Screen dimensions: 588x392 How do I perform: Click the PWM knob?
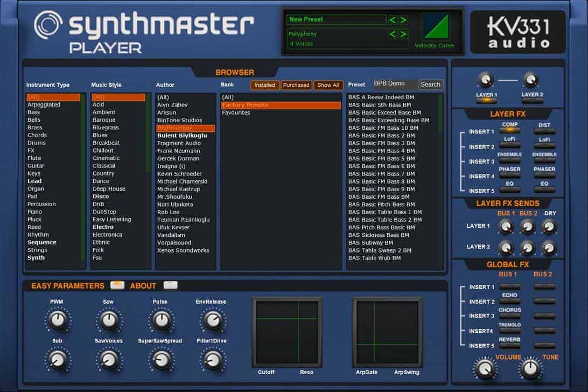tap(58, 320)
